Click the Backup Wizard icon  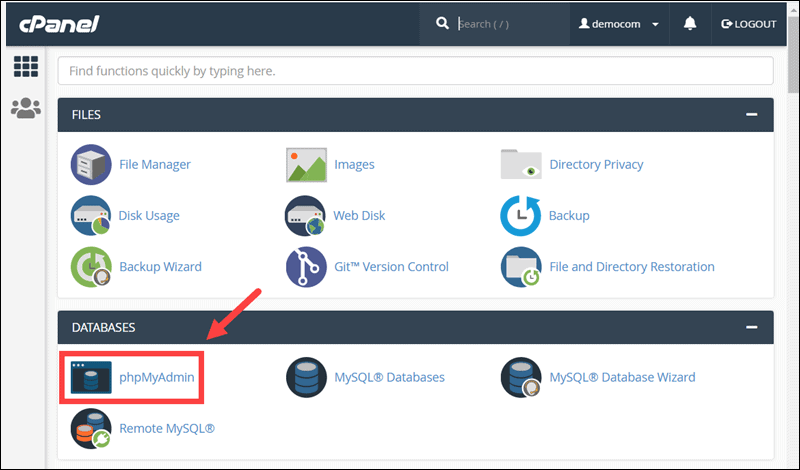pyautogui.click(x=91, y=266)
